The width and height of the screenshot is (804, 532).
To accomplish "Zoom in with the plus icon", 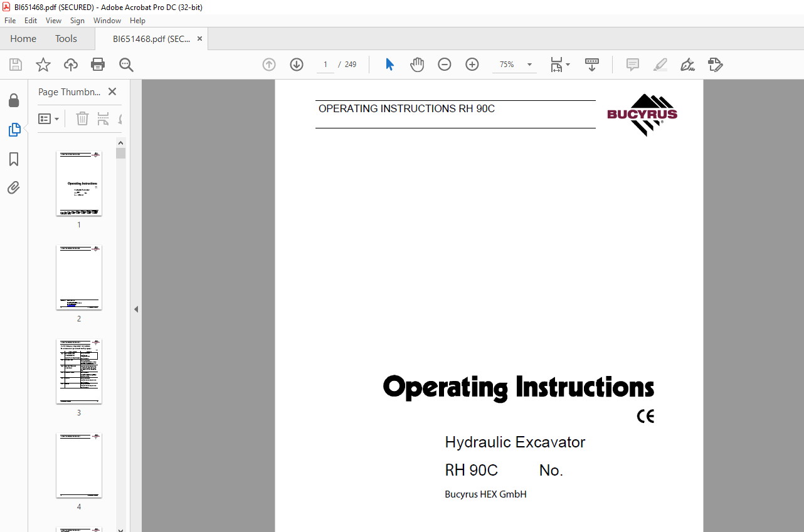I will pos(472,65).
